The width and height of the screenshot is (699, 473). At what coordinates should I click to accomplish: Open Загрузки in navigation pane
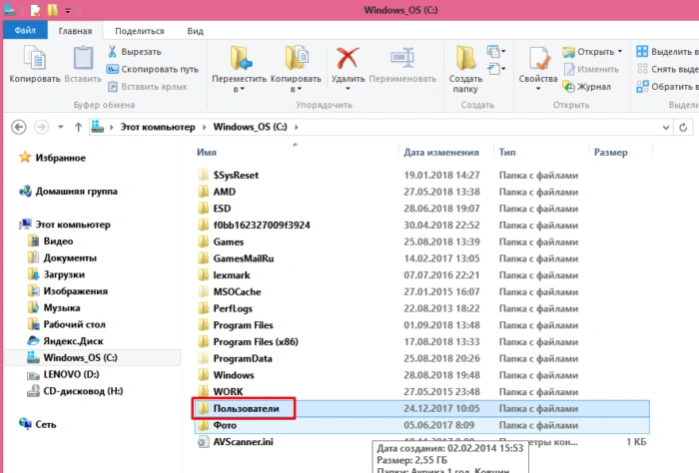tap(56, 275)
